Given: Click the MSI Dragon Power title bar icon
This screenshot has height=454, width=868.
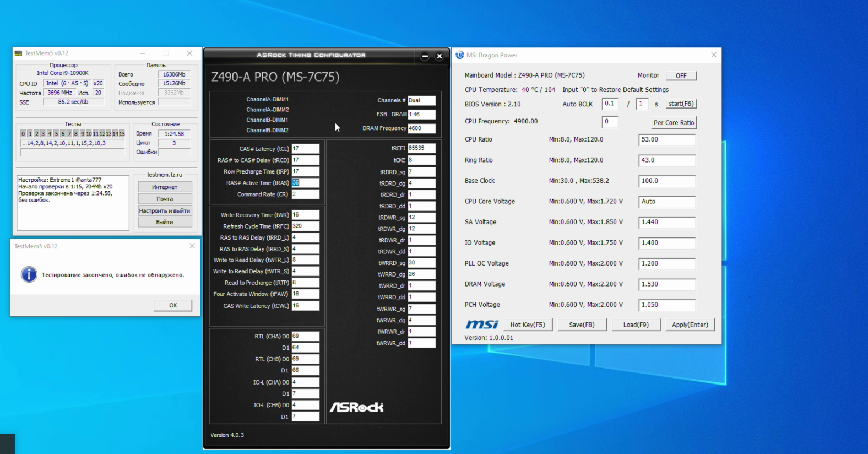Looking at the screenshot, I should click(460, 55).
